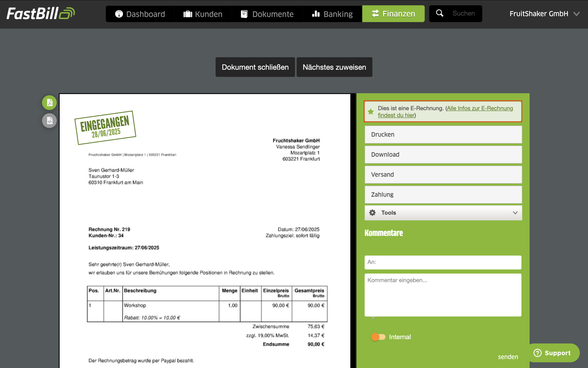Click the Zwischensumme 75,63 € value

pos(316,326)
